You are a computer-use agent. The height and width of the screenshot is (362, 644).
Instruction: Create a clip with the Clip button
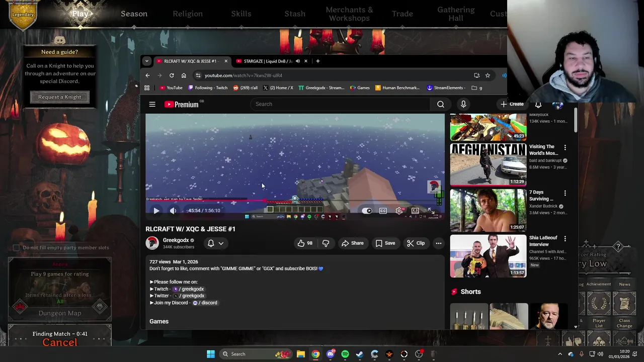coord(416,243)
